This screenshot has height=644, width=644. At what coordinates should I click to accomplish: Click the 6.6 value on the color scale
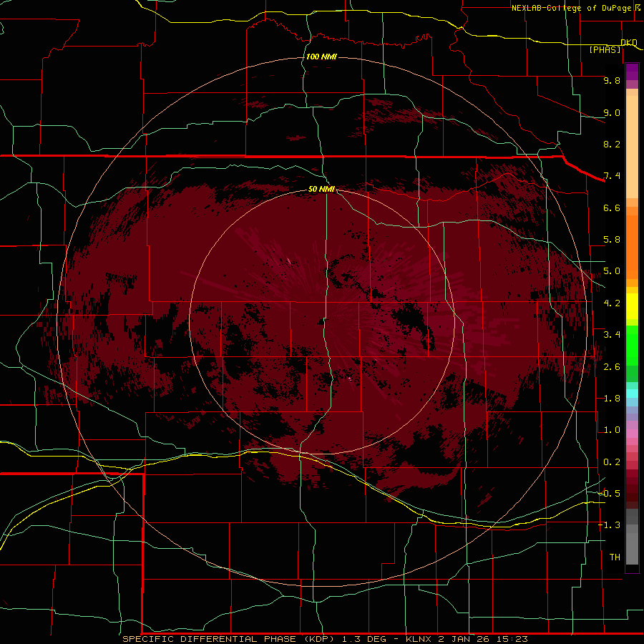[612, 208]
